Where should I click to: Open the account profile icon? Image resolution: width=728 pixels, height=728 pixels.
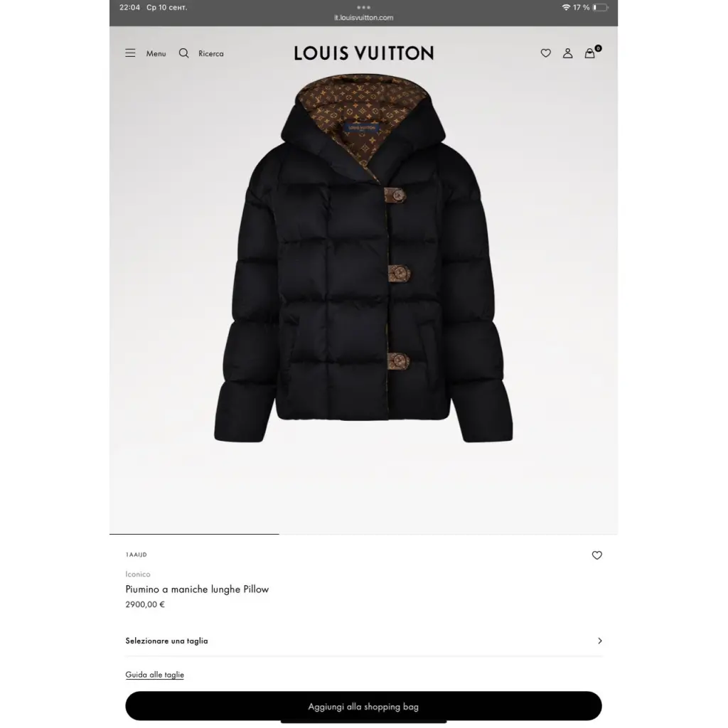pyautogui.click(x=567, y=53)
